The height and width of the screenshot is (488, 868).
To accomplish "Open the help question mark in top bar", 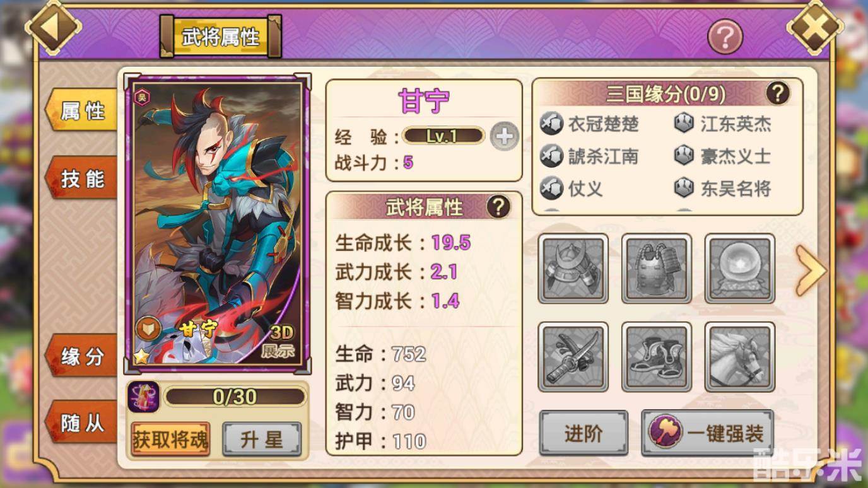I will tap(725, 37).
